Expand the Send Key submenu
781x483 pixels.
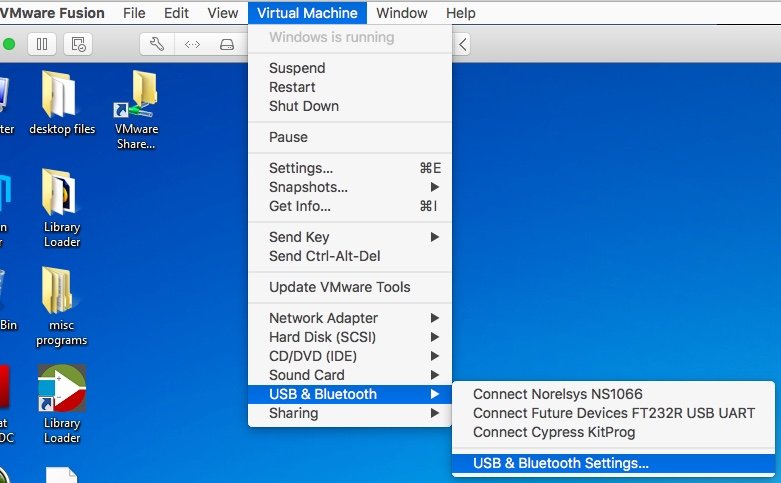coord(350,237)
